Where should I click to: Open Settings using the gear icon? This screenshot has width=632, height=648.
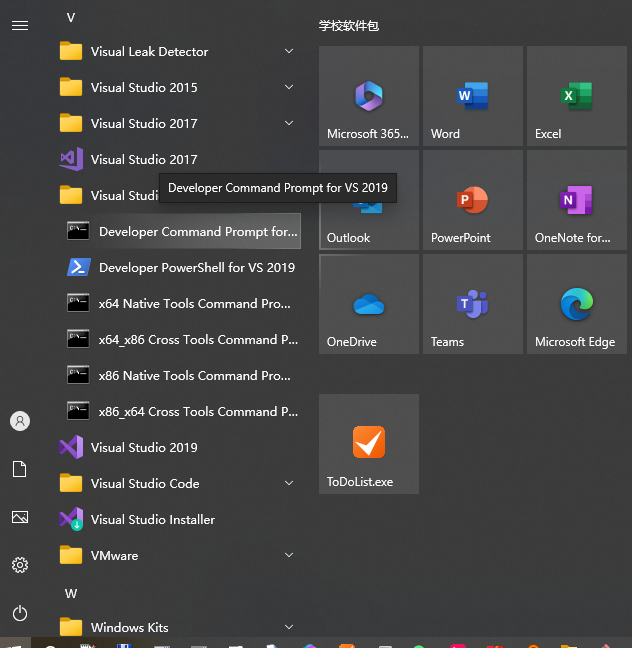click(x=20, y=565)
